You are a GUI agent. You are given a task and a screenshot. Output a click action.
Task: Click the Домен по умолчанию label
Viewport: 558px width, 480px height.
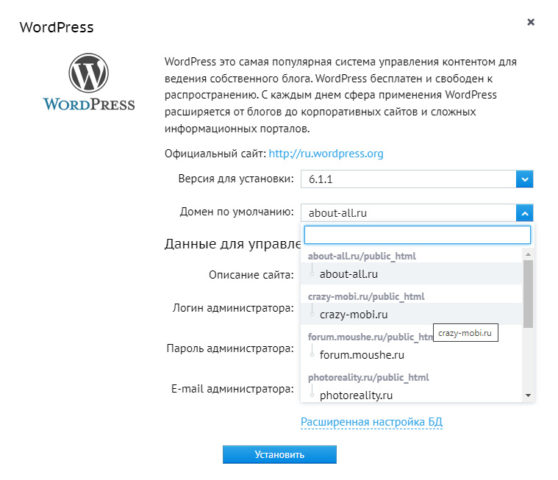(x=237, y=212)
